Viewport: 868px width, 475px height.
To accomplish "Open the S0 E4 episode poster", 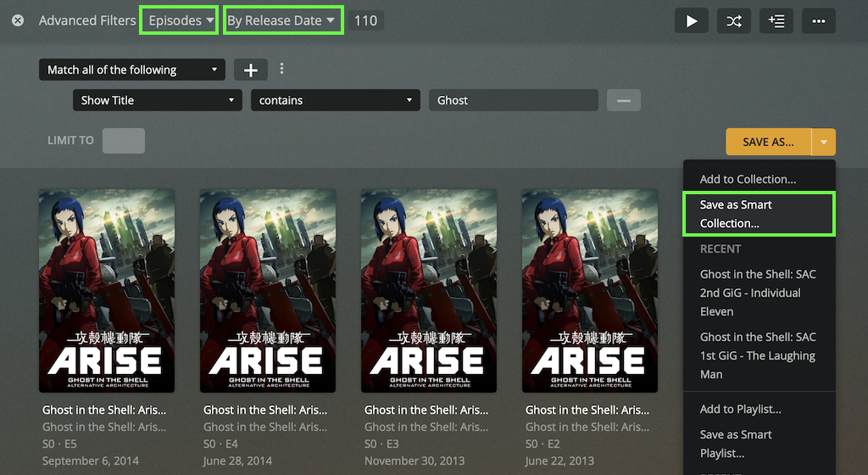I will [x=268, y=291].
